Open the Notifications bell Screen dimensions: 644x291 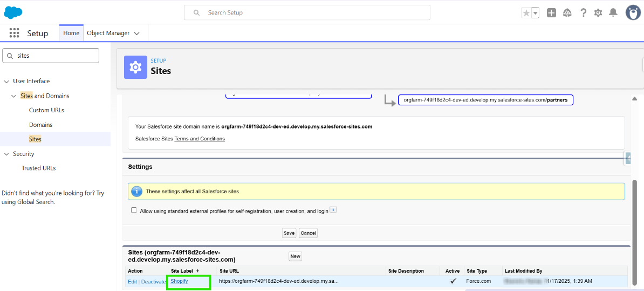(613, 13)
